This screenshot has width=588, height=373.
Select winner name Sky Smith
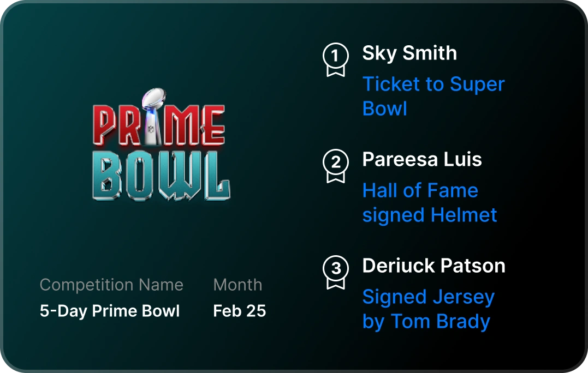[x=409, y=53]
